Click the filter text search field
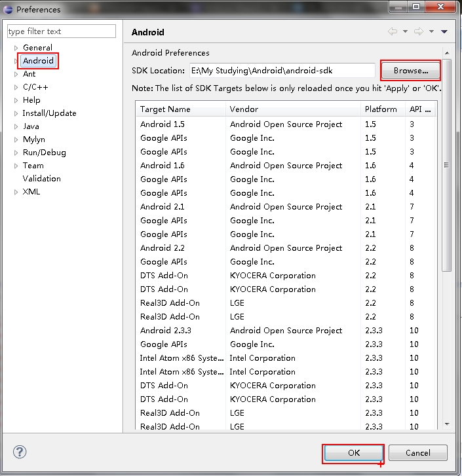 [61, 31]
